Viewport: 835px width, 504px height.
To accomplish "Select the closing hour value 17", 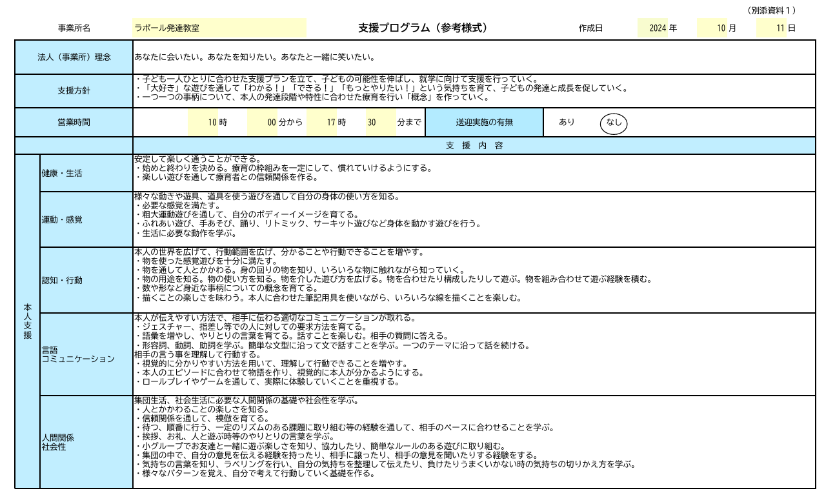I will [x=331, y=122].
